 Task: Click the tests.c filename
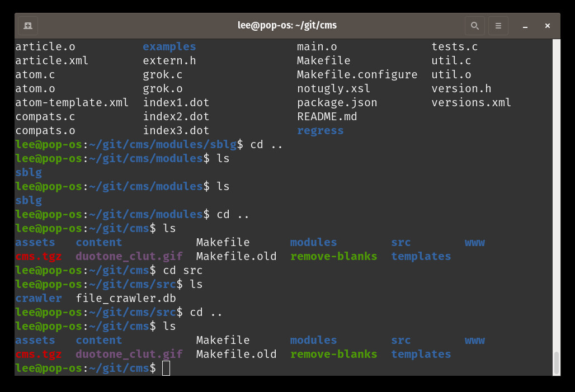454,46
